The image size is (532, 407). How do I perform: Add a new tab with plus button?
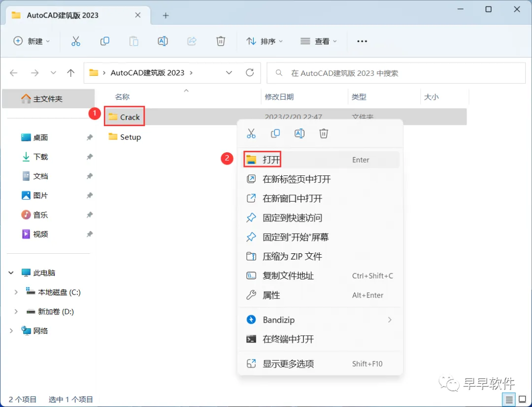(x=166, y=15)
